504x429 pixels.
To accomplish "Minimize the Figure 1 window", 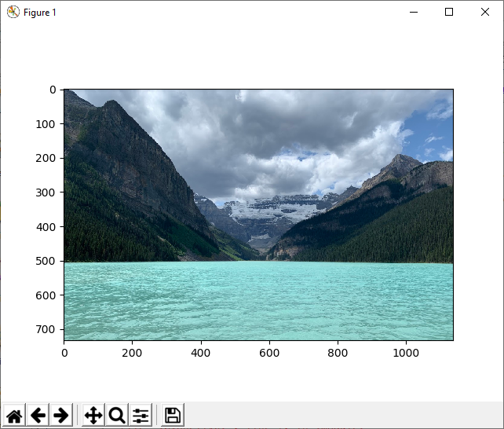I will coord(414,13).
